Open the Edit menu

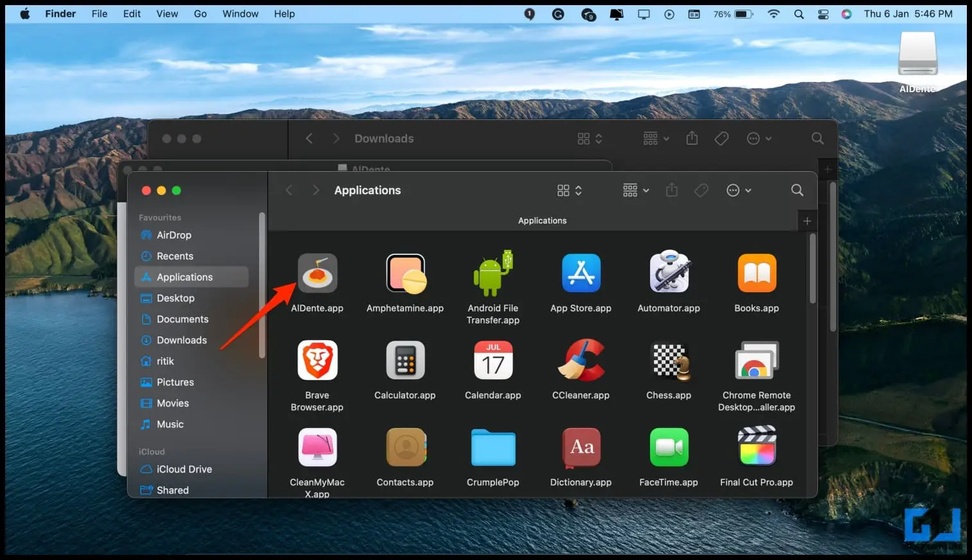(131, 13)
